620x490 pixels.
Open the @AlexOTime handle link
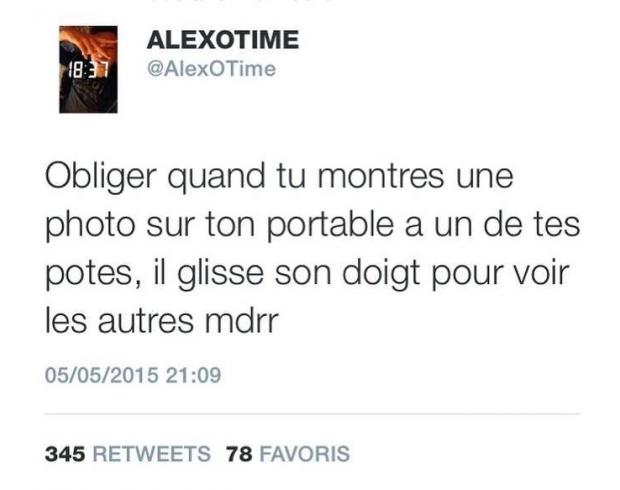pyautogui.click(x=211, y=69)
